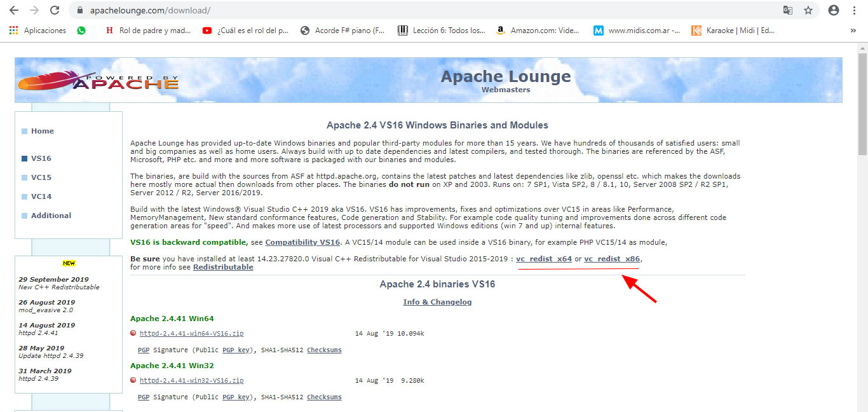The width and height of the screenshot is (868, 412).
Task: Click the '31 March 2019' news entry
Action: (x=45, y=374)
